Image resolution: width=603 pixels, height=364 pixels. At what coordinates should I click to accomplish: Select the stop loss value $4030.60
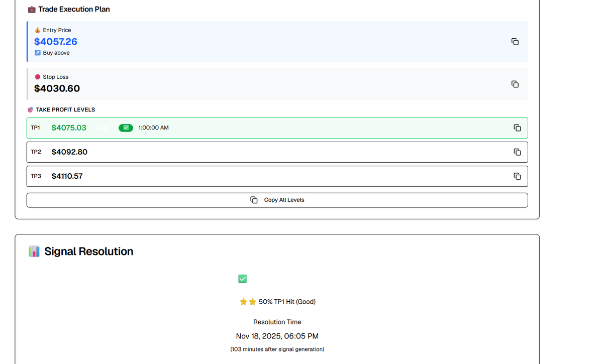pyautogui.click(x=57, y=88)
